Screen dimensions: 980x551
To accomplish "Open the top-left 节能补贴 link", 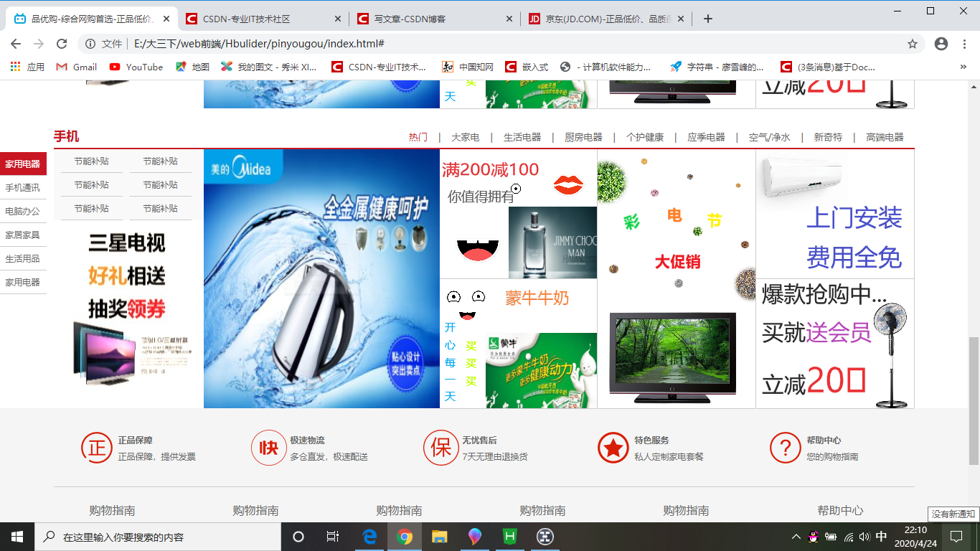I will 91,161.
